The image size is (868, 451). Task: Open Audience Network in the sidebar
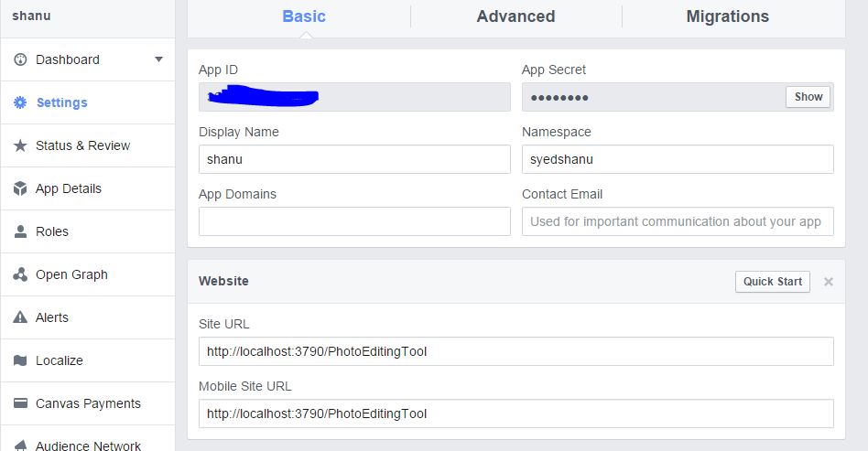coord(88,446)
